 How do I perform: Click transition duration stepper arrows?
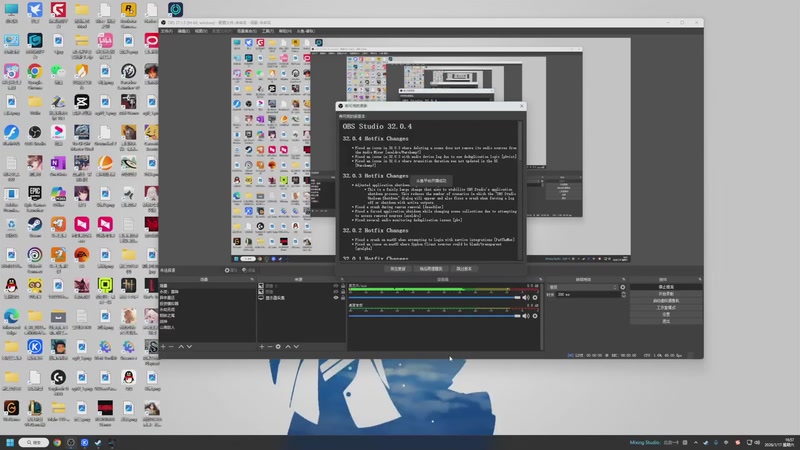[623, 294]
